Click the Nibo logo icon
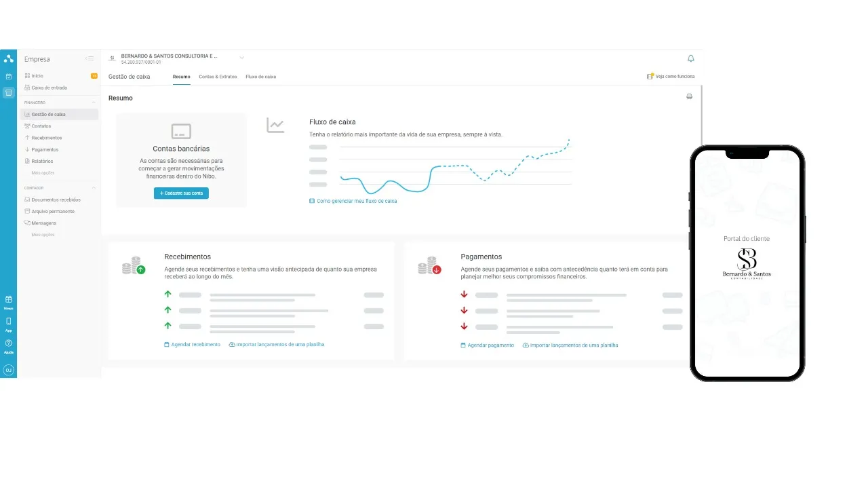This screenshot has width=868, height=488. point(9,58)
